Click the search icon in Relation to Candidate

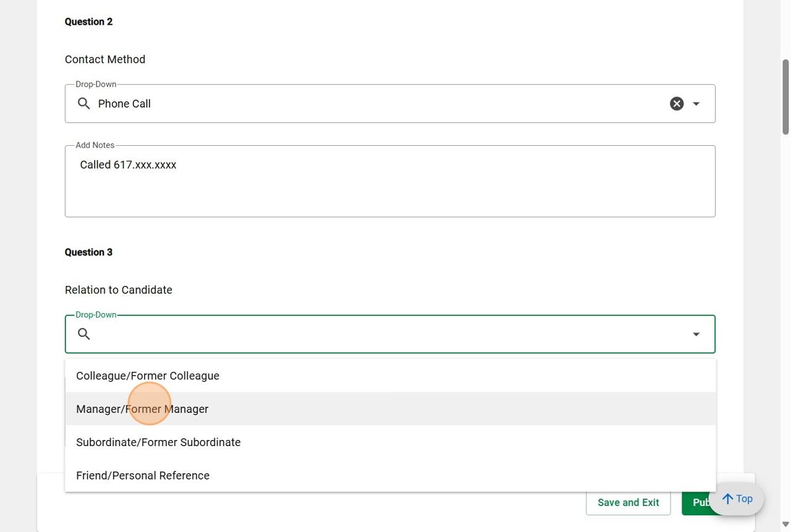pos(84,334)
